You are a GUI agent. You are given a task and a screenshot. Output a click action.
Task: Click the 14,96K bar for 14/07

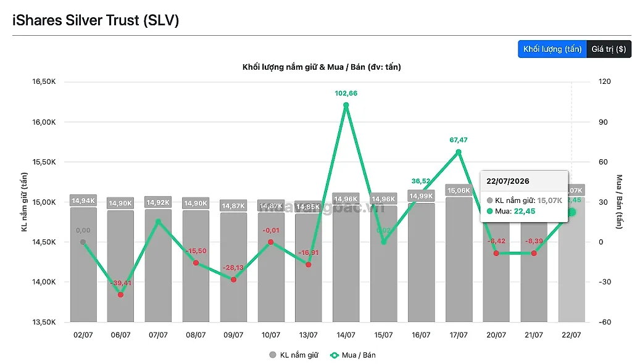click(x=346, y=263)
